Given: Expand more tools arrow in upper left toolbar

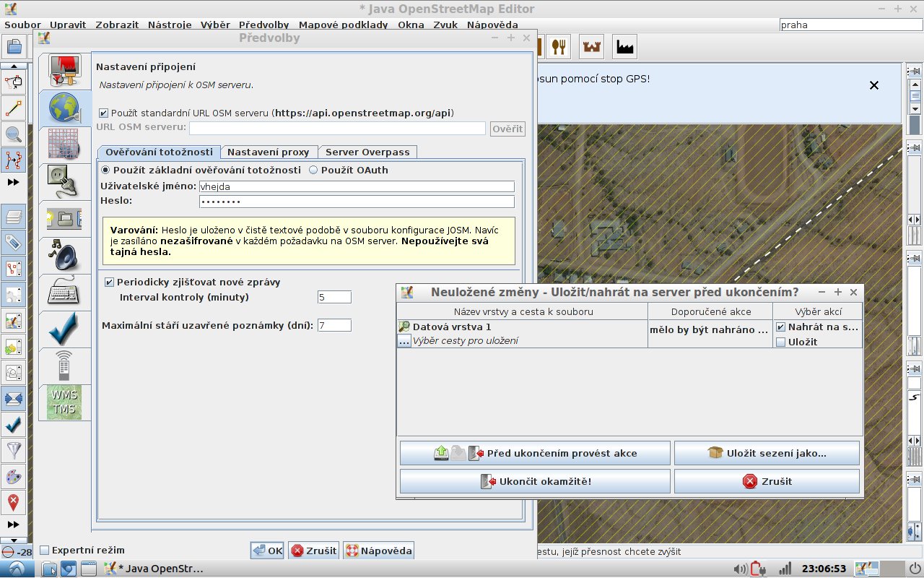Looking at the screenshot, I should (13, 183).
